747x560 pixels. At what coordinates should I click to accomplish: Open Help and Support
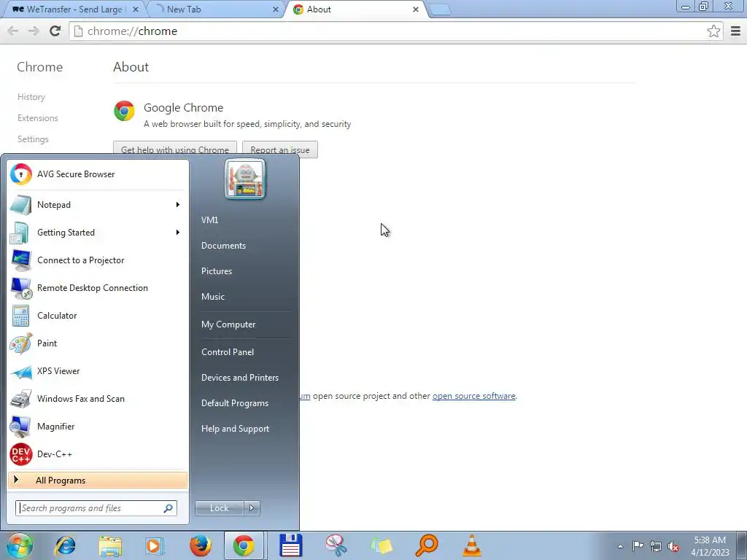(235, 429)
